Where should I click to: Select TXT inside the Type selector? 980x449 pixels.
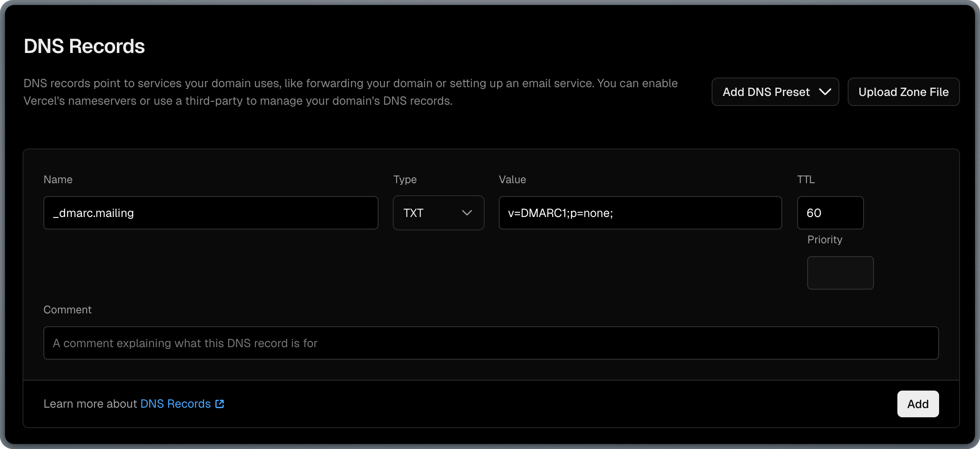tap(413, 213)
